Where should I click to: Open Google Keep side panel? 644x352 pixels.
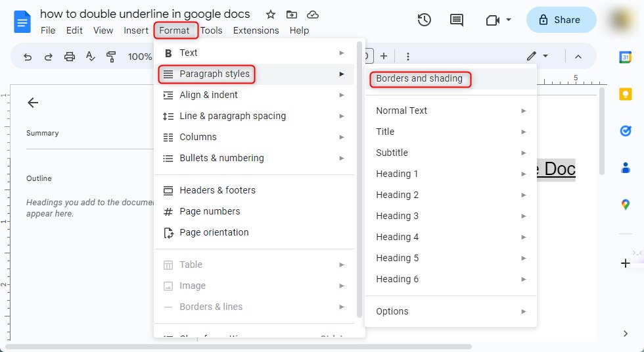click(625, 94)
